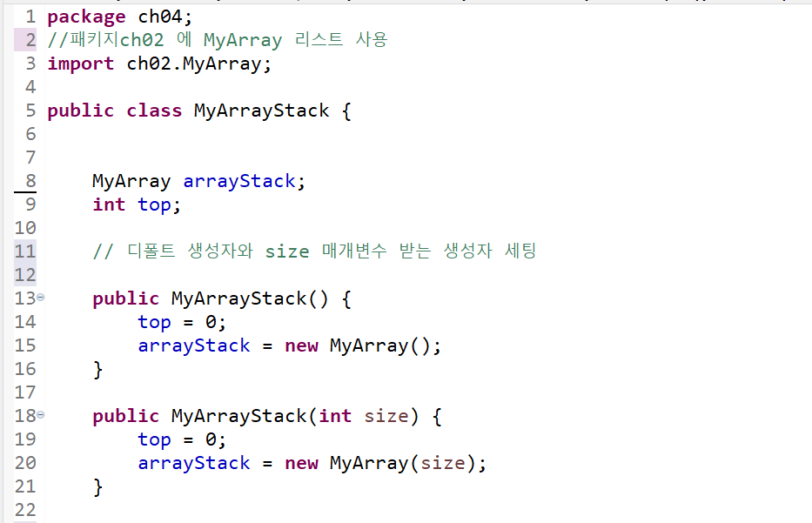Click 'top' variable on line 19
Viewport: 812px width, 523px height.
(154, 440)
